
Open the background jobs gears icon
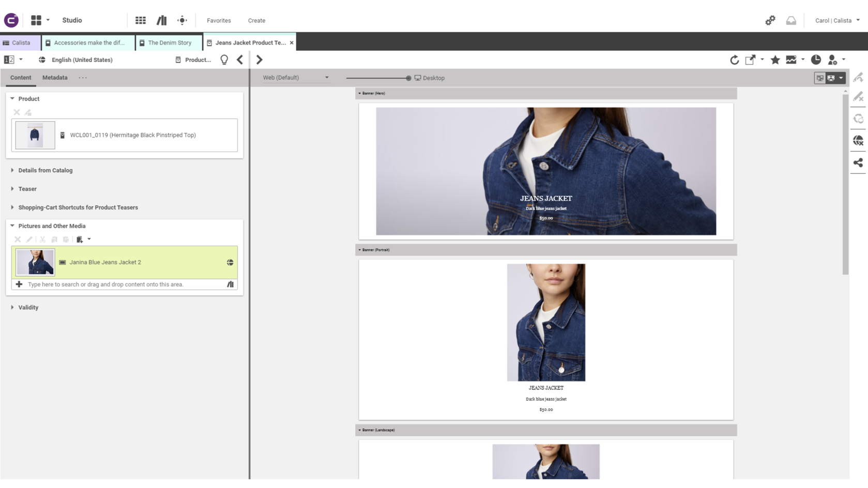(x=770, y=20)
